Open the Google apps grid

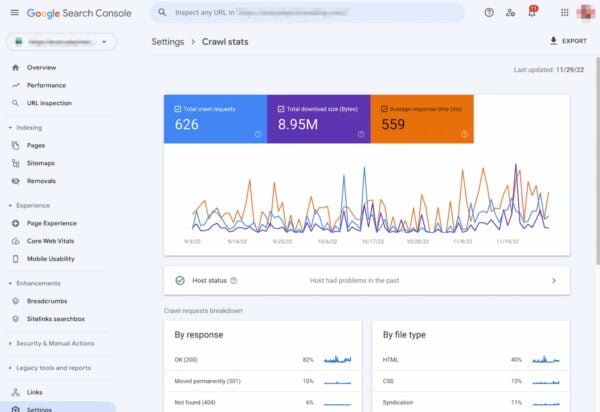coord(565,12)
